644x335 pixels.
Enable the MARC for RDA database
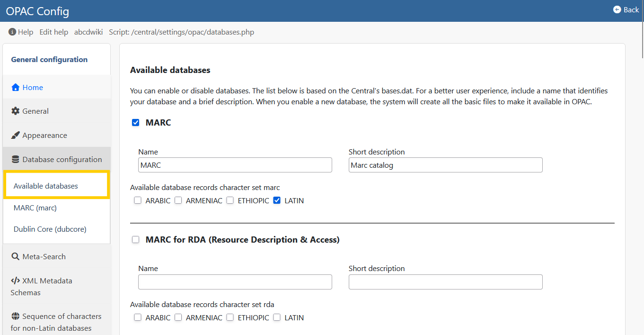[136, 239]
